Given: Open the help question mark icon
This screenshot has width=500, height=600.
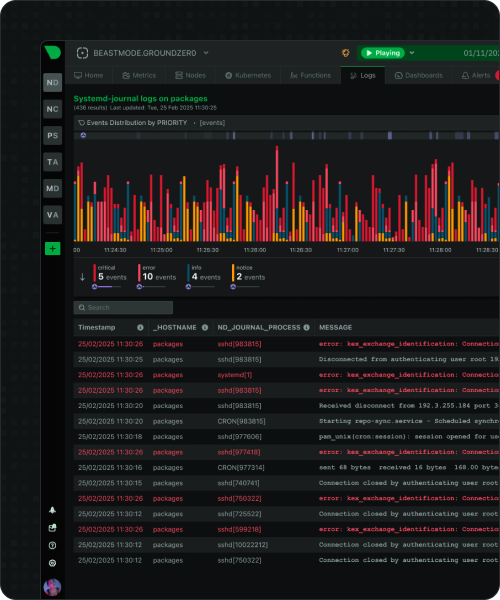Looking at the screenshot, I should (52, 545).
